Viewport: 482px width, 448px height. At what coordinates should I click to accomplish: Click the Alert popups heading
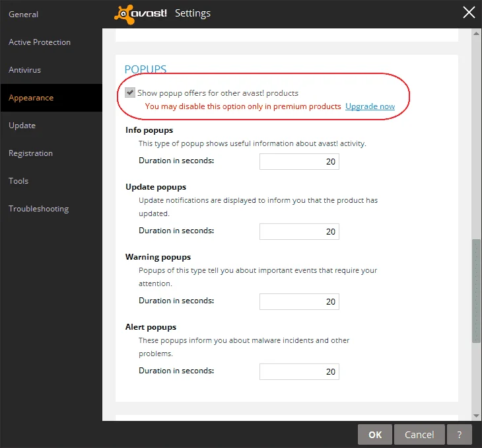[151, 327]
